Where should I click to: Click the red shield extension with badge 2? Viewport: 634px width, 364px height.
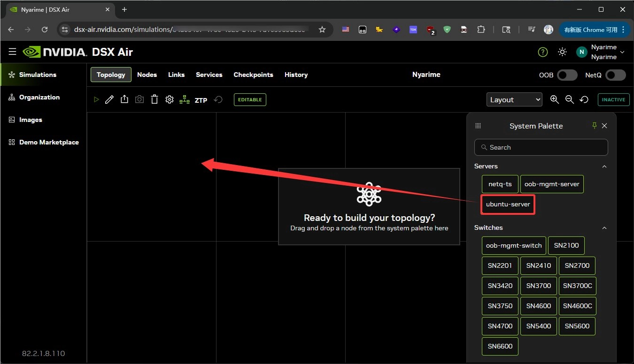click(x=430, y=30)
